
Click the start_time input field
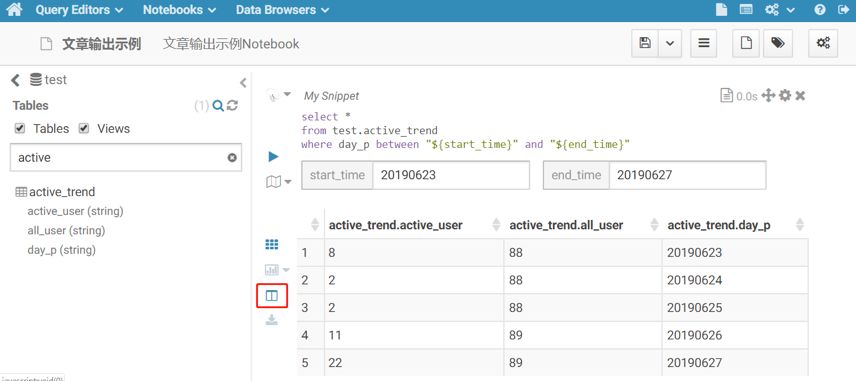click(x=451, y=175)
